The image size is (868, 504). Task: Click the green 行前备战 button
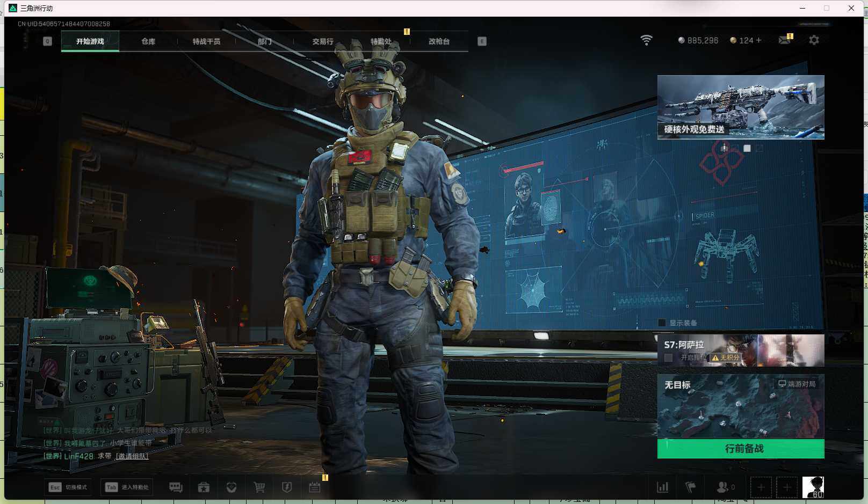tap(741, 449)
